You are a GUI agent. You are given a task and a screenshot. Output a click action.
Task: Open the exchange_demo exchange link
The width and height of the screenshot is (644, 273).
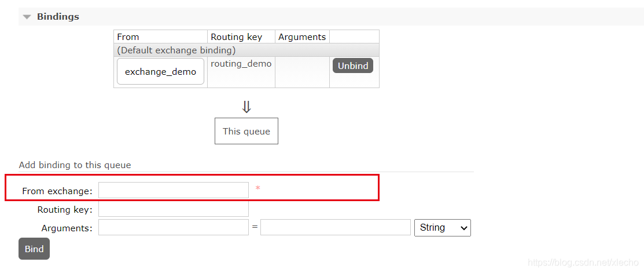160,72
